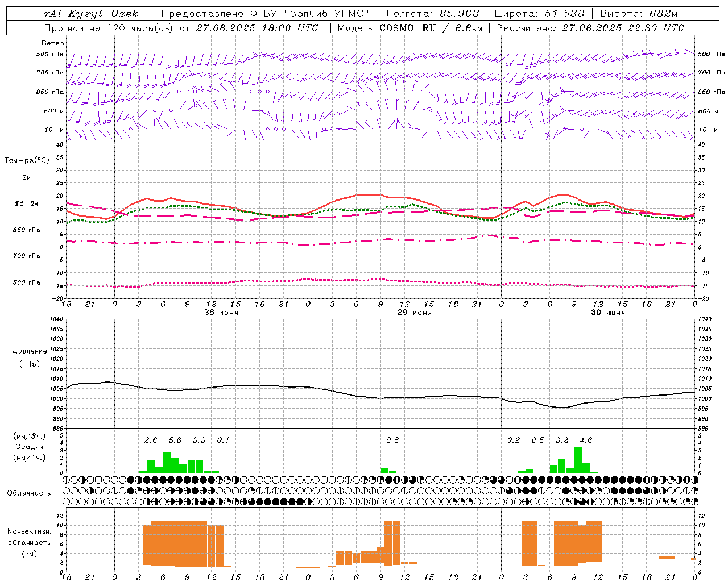Screen dimensions: 728x582
Task: Click the left 500 гПа wind level label
Action: [50, 55]
